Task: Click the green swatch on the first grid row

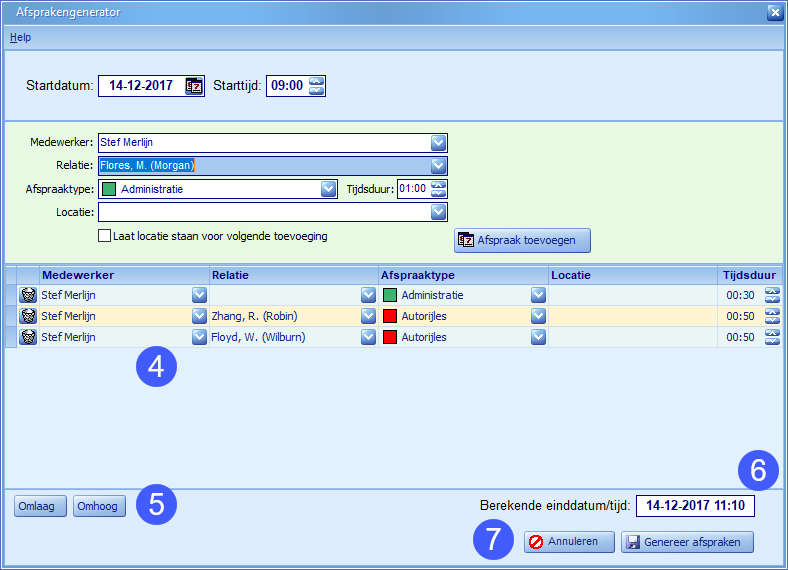Action: pyautogui.click(x=390, y=295)
